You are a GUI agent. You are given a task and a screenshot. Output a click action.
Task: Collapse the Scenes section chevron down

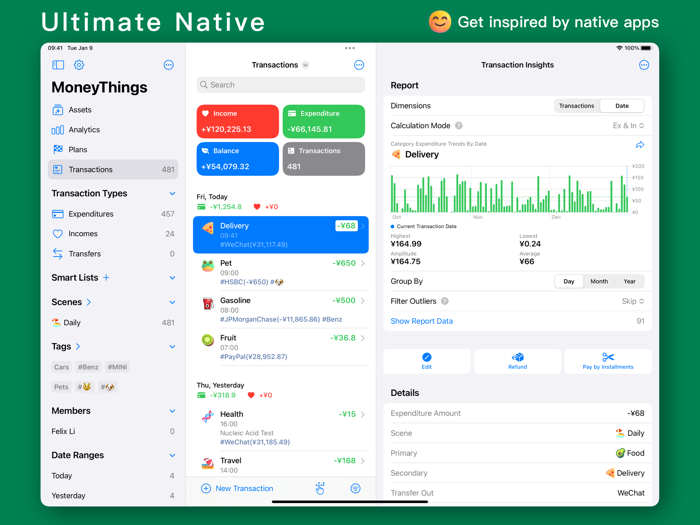[172, 302]
